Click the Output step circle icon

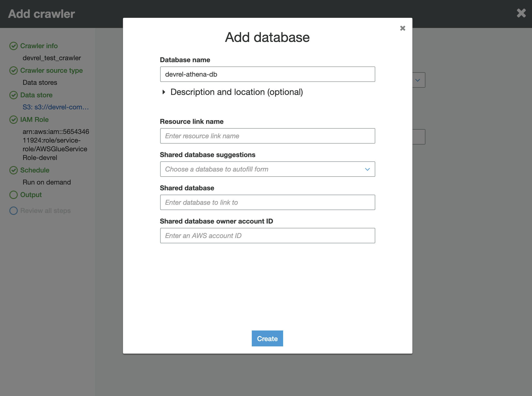[x=14, y=195]
